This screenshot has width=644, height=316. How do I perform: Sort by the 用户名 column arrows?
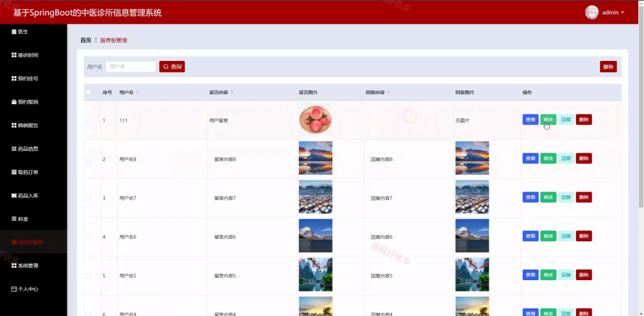[138, 92]
